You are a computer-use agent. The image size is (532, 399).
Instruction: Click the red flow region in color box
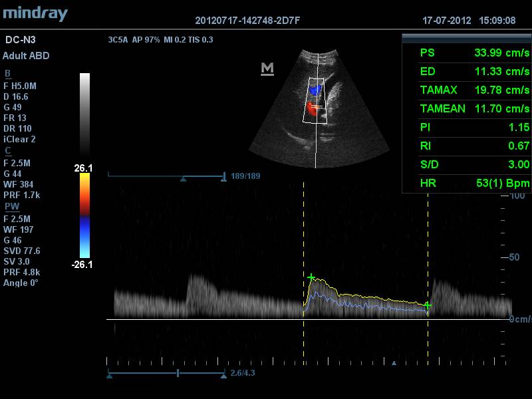[312, 106]
